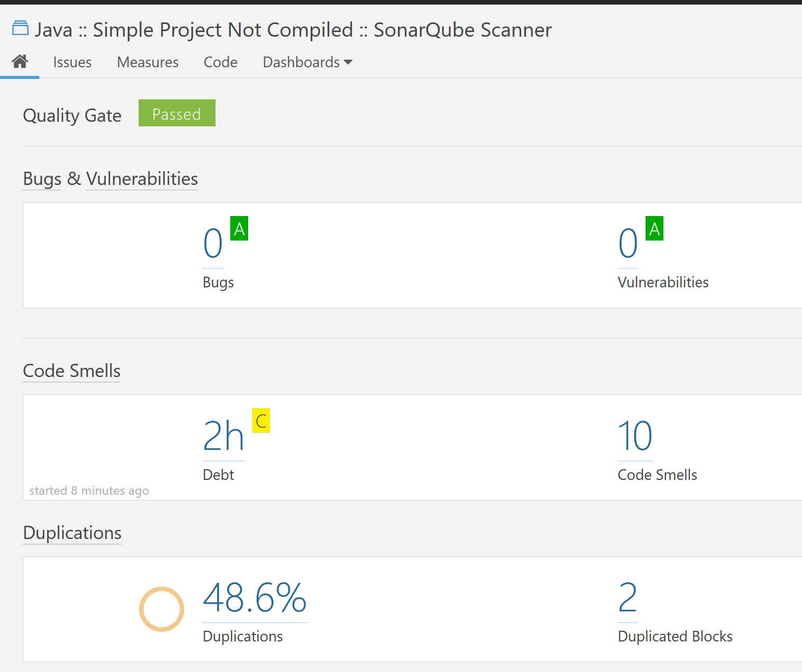Open the Duplications section heading

tap(72, 533)
